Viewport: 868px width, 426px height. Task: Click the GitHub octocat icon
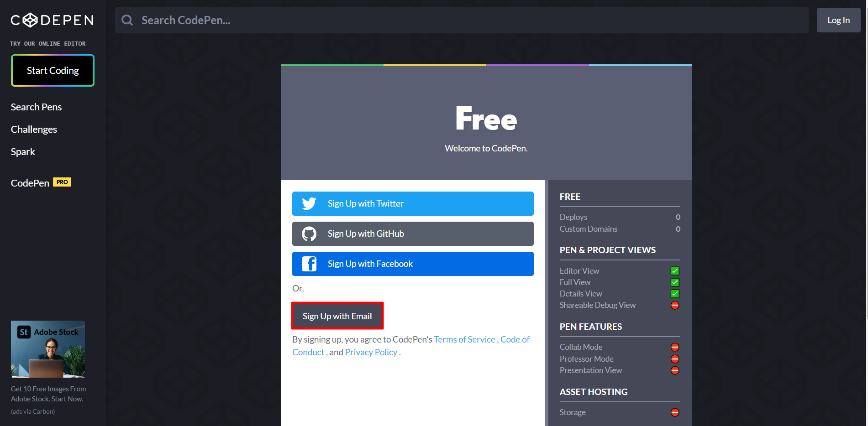point(309,234)
